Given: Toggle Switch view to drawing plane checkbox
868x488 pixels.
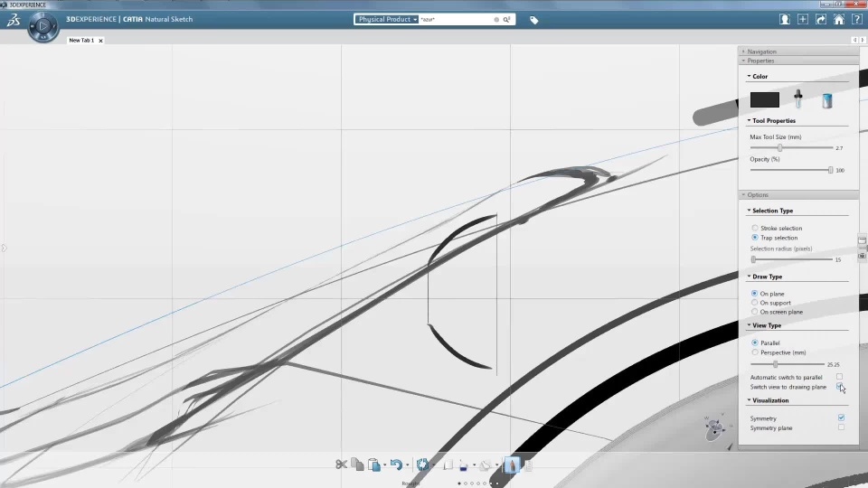Looking at the screenshot, I should [839, 386].
